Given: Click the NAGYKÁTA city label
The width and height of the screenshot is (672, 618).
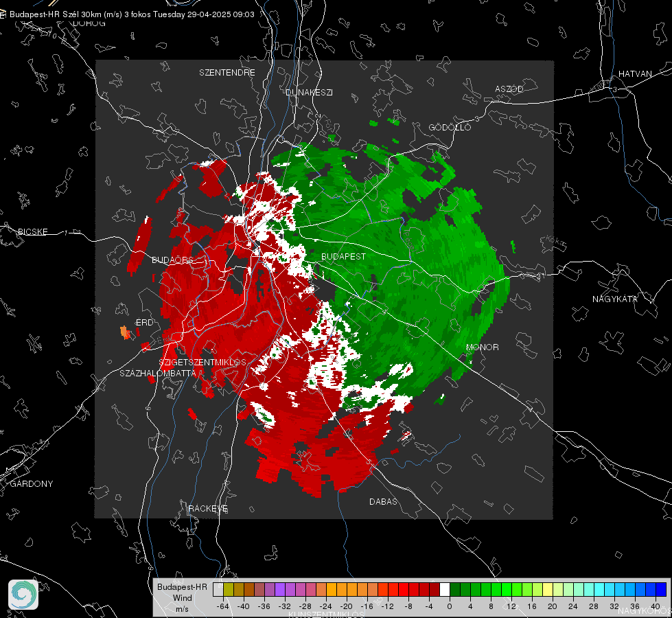Looking at the screenshot, I should [x=615, y=299].
